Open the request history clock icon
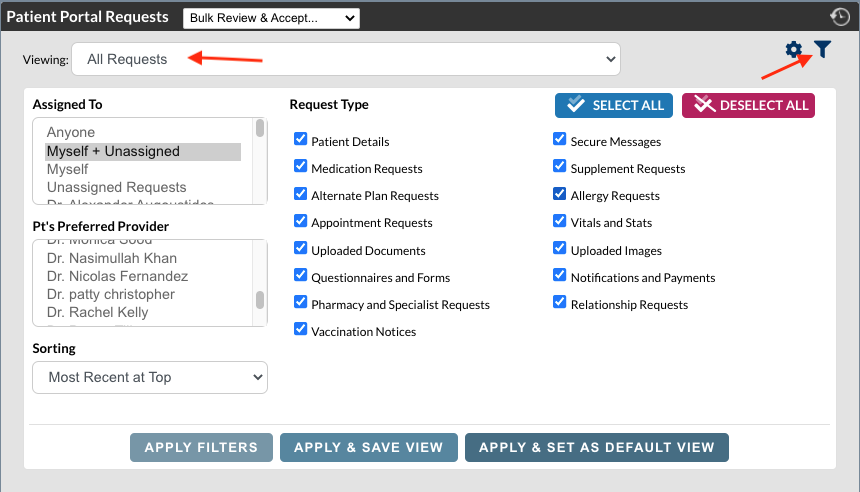860x492 pixels. tap(840, 17)
